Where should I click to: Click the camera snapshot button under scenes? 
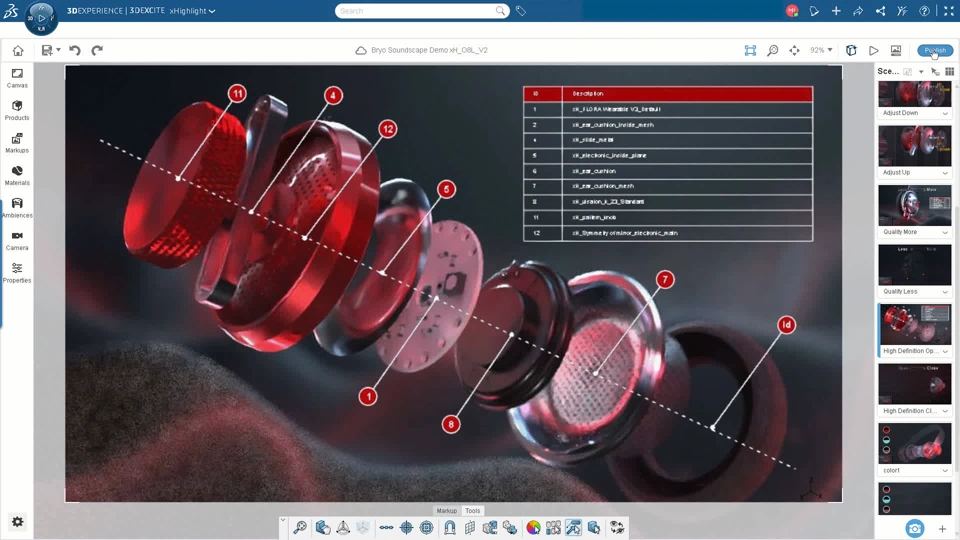click(x=914, y=528)
